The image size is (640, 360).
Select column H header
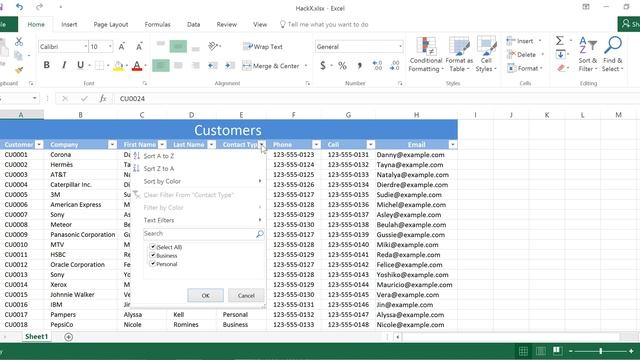coord(416,115)
